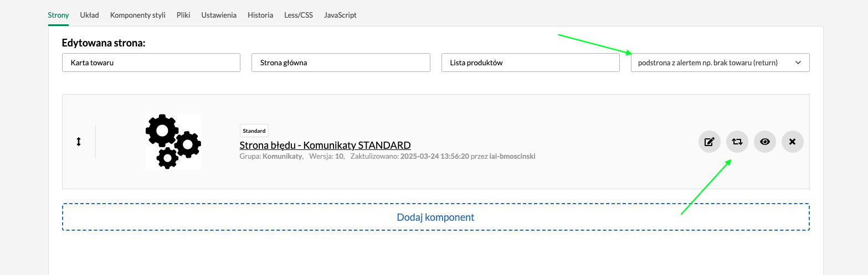Switch to the Strony tab
Viewport: 868px width, 275px height.
(x=59, y=15)
